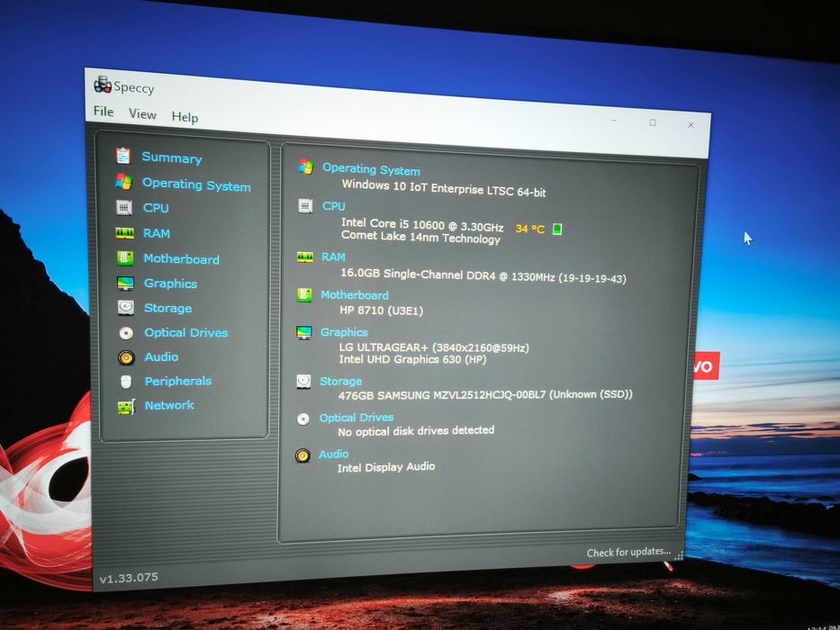Maximize the Speccy window
This screenshot has width=840, height=630.
click(653, 122)
